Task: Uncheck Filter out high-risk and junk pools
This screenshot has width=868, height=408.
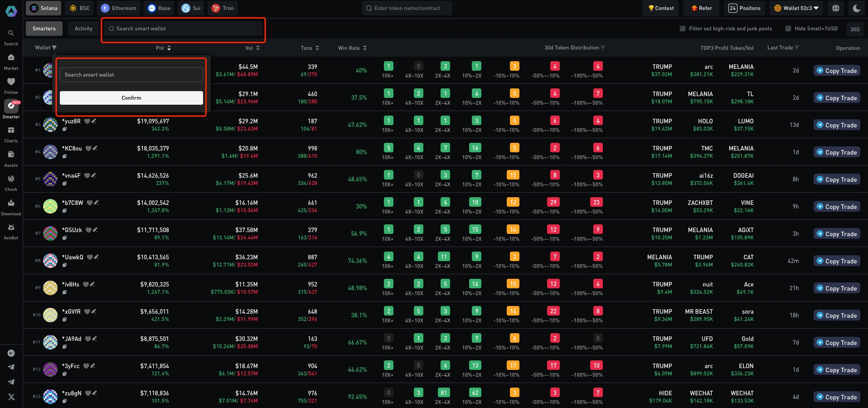Action: [683, 29]
